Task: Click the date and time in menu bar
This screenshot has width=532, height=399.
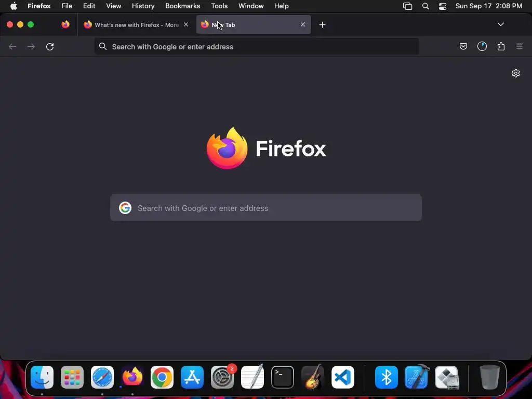Action: (x=488, y=6)
